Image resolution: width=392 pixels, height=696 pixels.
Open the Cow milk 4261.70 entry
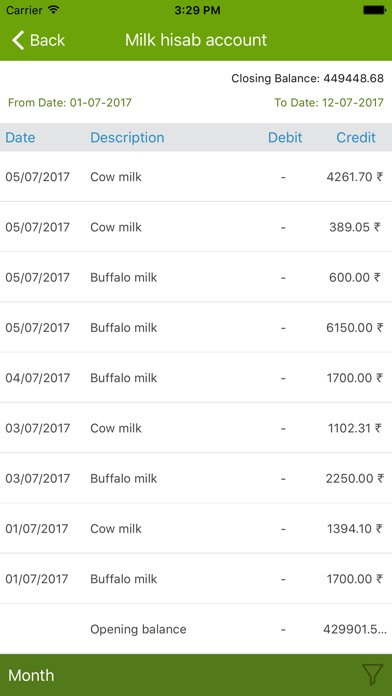(196, 177)
